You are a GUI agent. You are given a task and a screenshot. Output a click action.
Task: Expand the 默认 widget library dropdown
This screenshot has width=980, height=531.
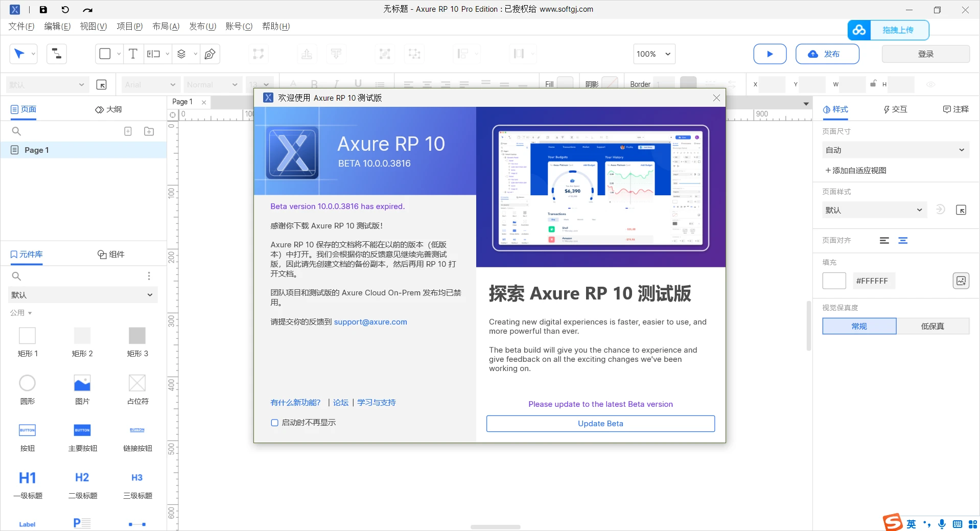click(x=149, y=295)
